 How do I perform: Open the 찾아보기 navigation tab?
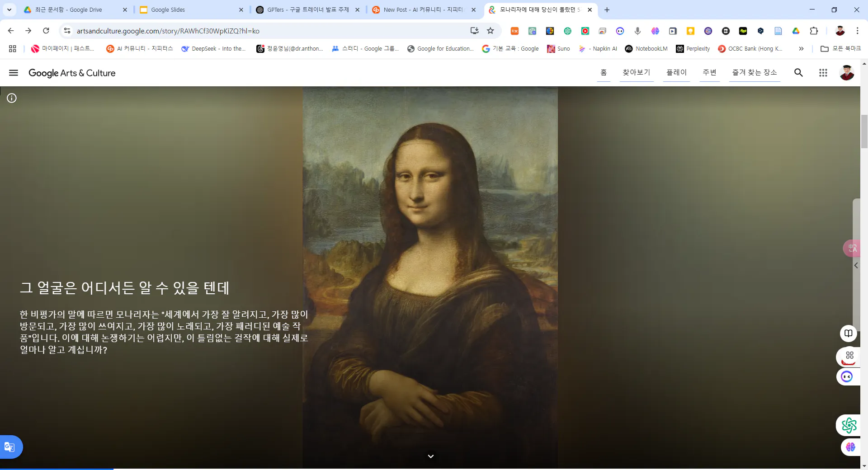click(636, 72)
